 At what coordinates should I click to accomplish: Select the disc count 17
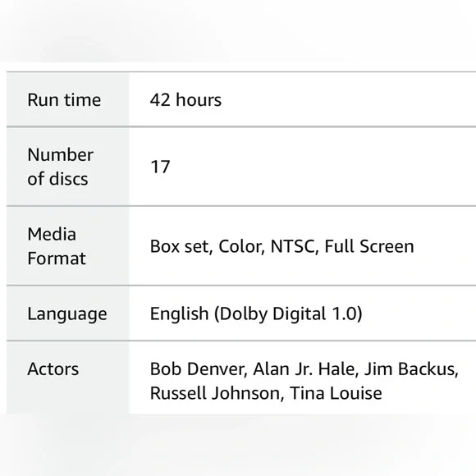[x=160, y=167]
